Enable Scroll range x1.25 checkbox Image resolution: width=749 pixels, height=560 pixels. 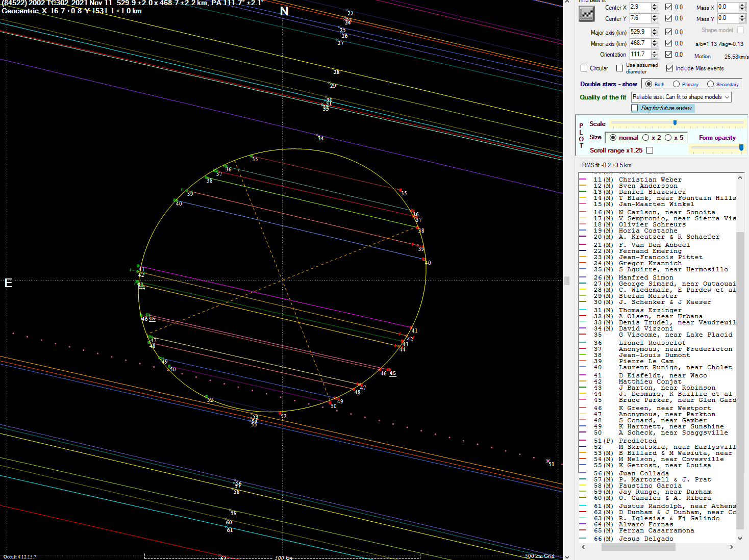click(650, 150)
